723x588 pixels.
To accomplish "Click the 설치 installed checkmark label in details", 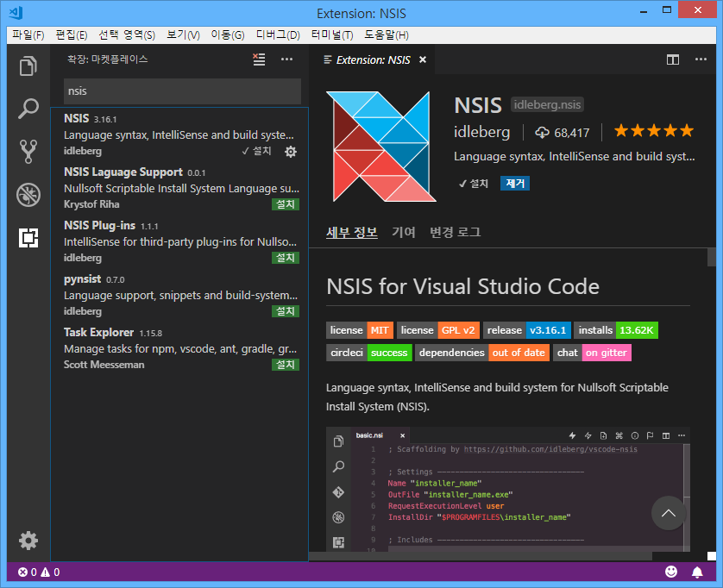I will click(474, 184).
